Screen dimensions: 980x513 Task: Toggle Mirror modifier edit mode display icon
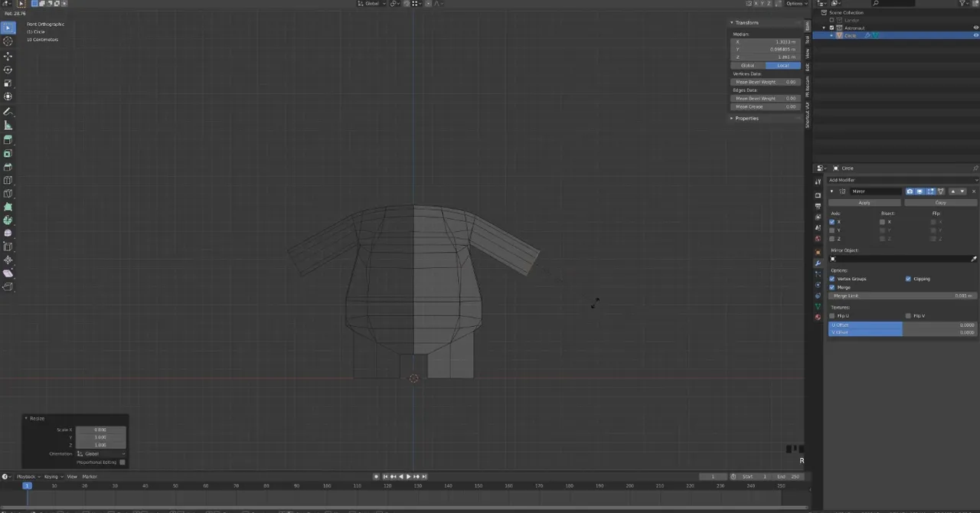pyautogui.click(x=930, y=191)
